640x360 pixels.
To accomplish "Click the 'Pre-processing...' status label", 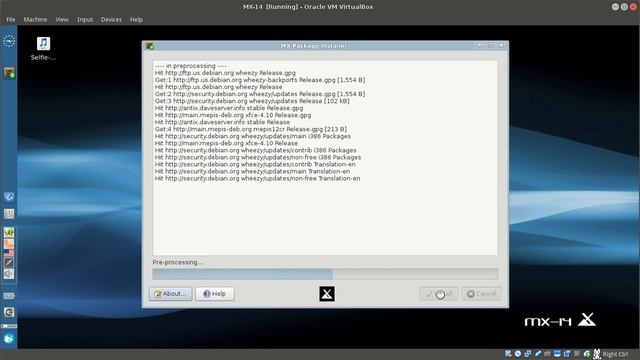I will tap(178, 262).
